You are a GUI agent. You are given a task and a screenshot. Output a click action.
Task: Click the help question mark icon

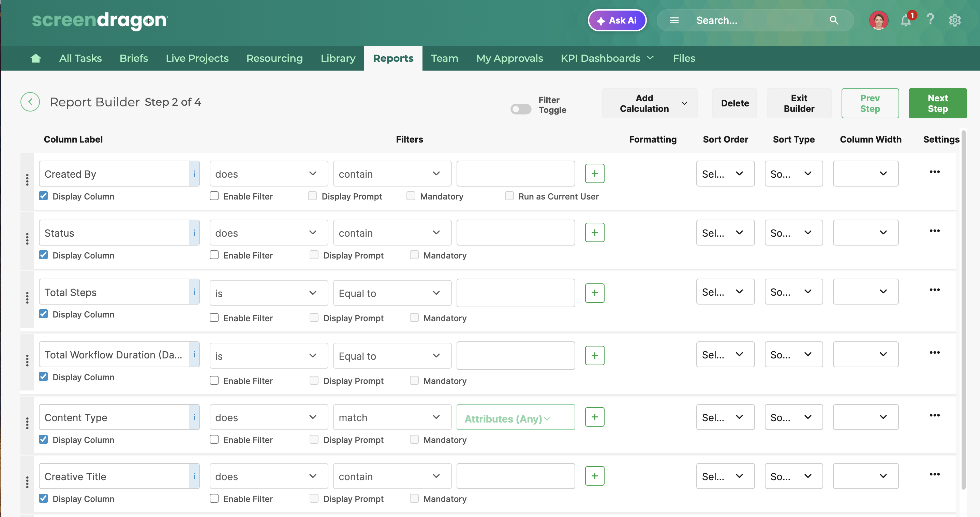(930, 20)
